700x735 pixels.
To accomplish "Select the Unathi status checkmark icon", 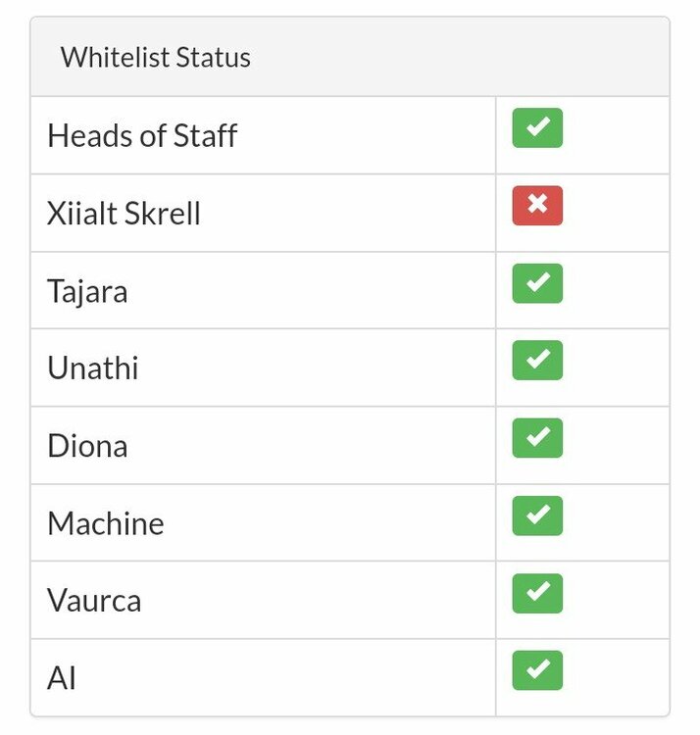I will tap(537, 361).
